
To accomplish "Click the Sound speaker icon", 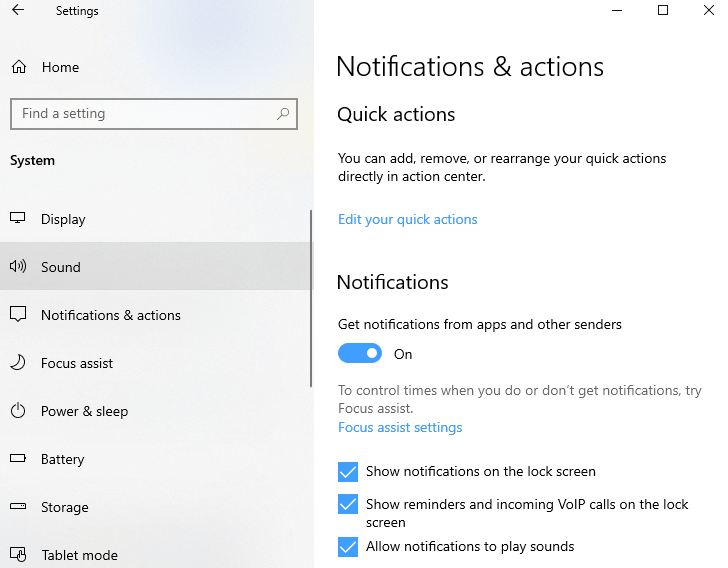I will click(18, 266).
